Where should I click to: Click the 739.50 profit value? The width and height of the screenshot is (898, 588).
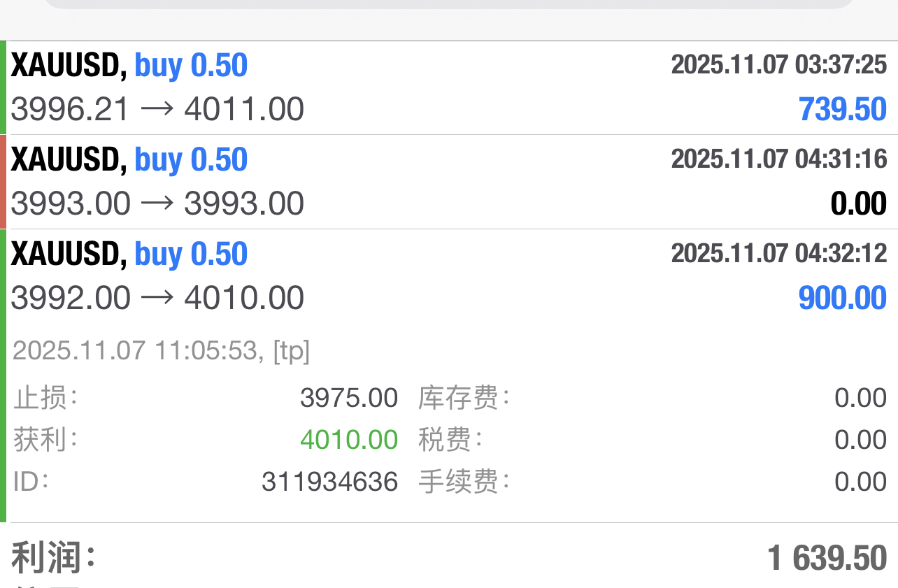coord(842,110)
